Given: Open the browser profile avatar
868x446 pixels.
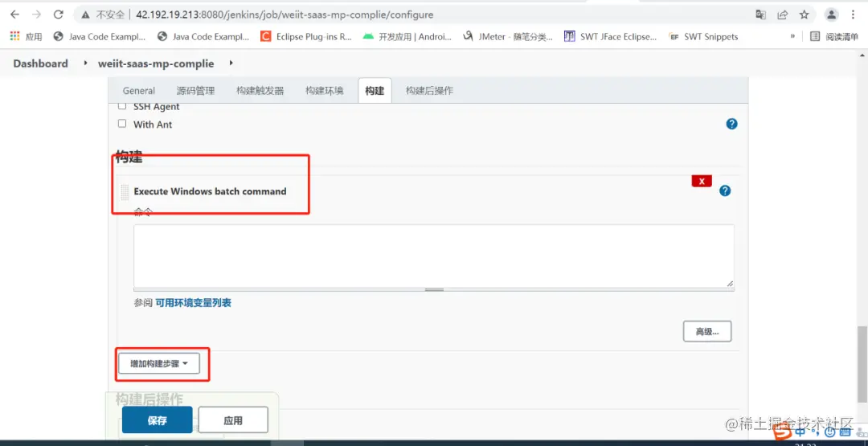Looking at the screenshot, I should pos(832,15).
